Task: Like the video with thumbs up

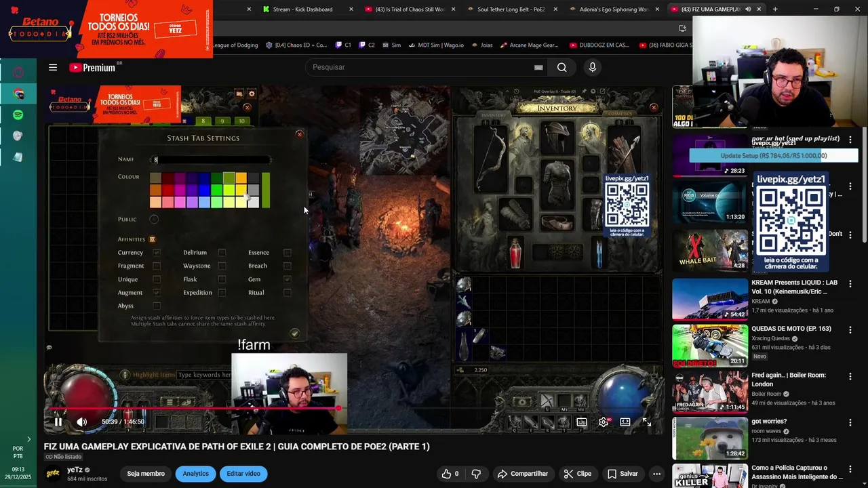Action: coord(450,474)
